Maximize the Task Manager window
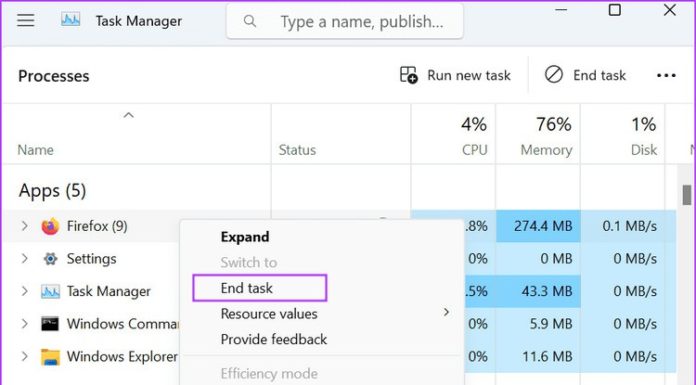The image size is (696, 385). coord(615,10)
